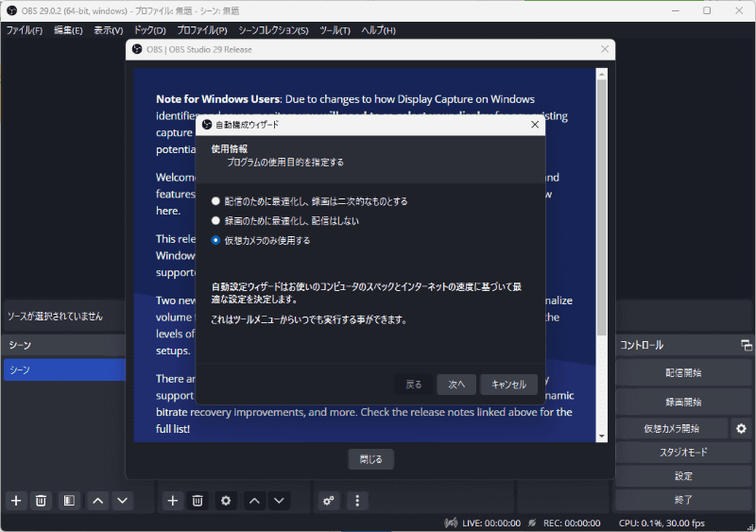756x532 pixels.
Task: Open the シーンコレクション(S) menu
Action: tap(273, 30)
